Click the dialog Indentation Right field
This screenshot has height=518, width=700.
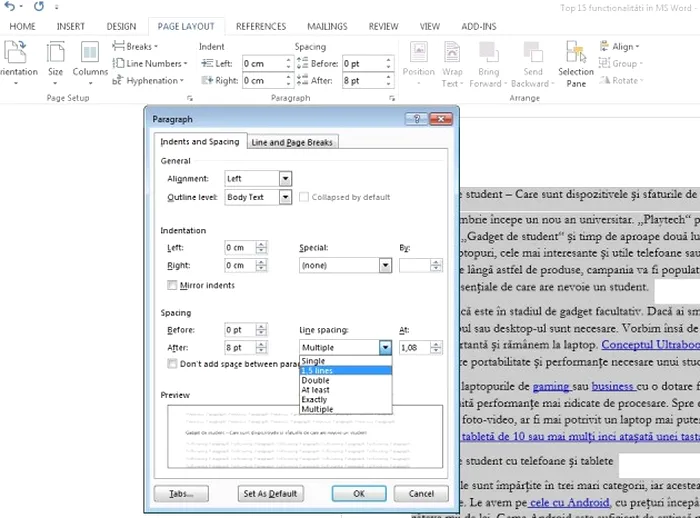tap(240, 265)
